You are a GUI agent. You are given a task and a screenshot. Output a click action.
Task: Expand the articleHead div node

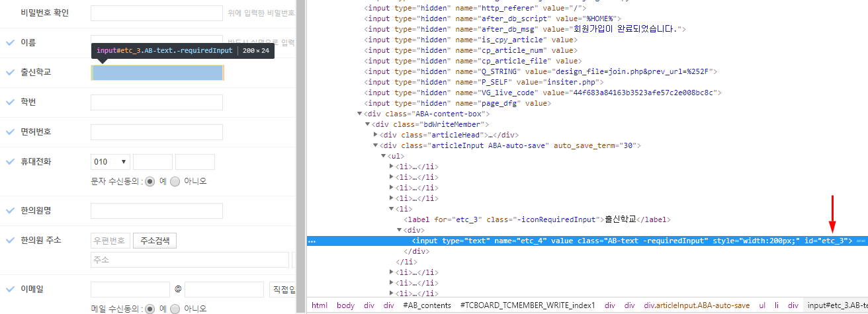[376, 135]
